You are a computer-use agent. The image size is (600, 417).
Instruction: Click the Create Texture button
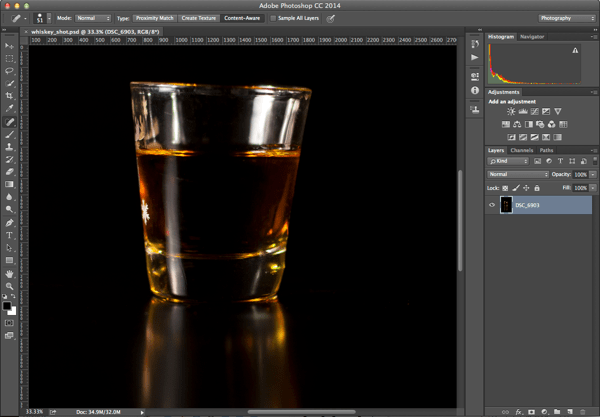tap(198, 18)
